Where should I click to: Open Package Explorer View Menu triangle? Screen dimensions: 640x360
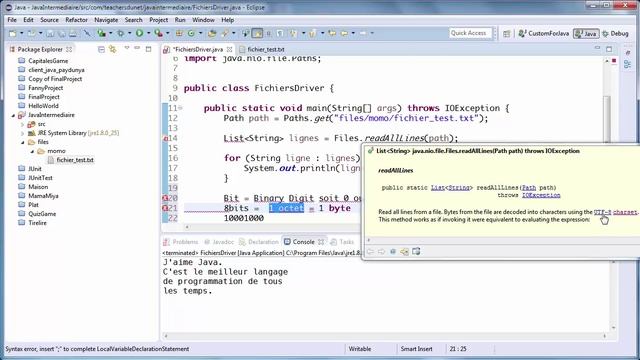127,49
